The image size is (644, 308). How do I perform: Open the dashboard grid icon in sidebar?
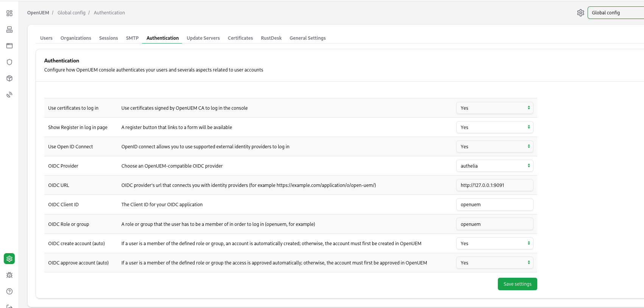(9, 13)
